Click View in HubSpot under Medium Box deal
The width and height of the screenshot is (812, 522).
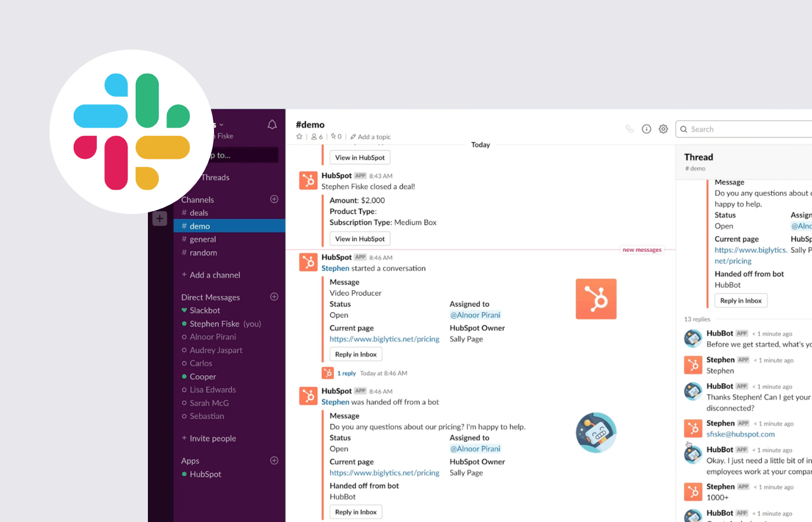[x=360, y=238]
